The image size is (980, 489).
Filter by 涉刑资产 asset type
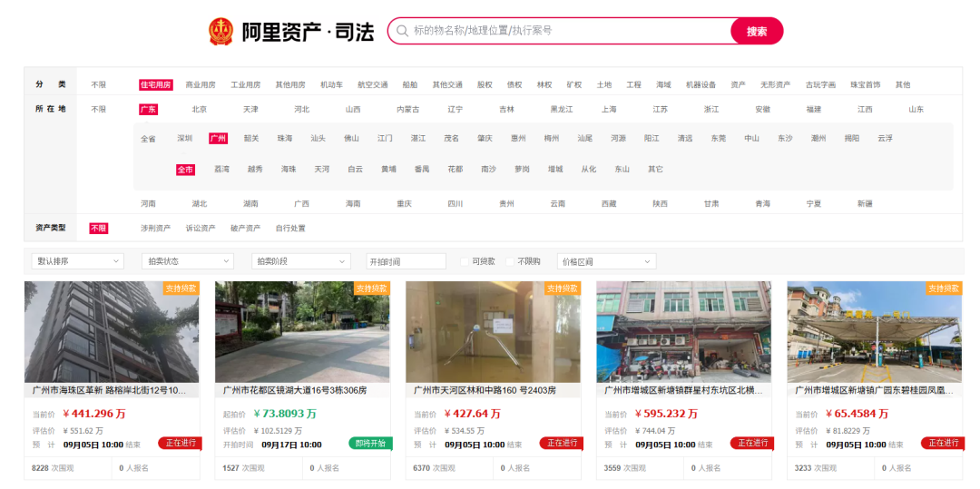156,229
